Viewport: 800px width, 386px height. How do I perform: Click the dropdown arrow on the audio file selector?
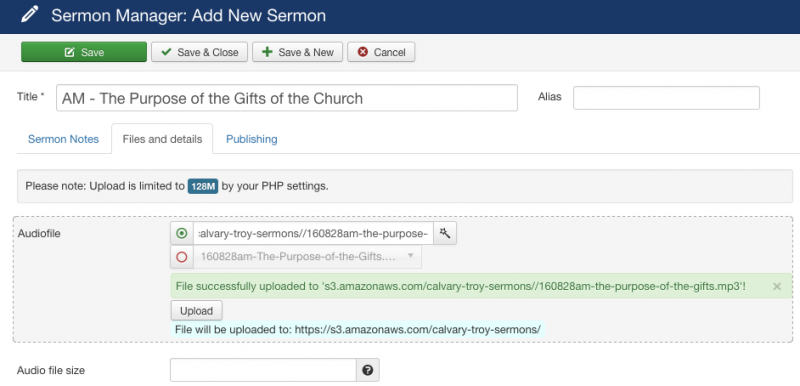pos(410,256)
